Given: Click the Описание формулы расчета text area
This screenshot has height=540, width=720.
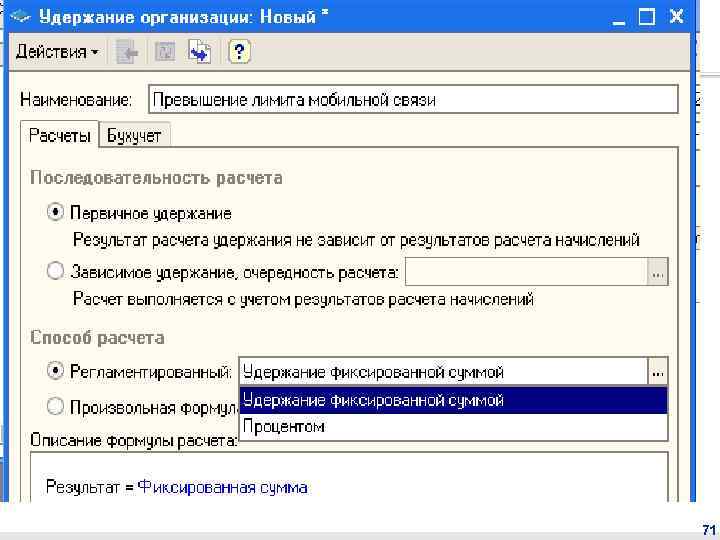Looking at the screenshot, I should coord(349,478).
